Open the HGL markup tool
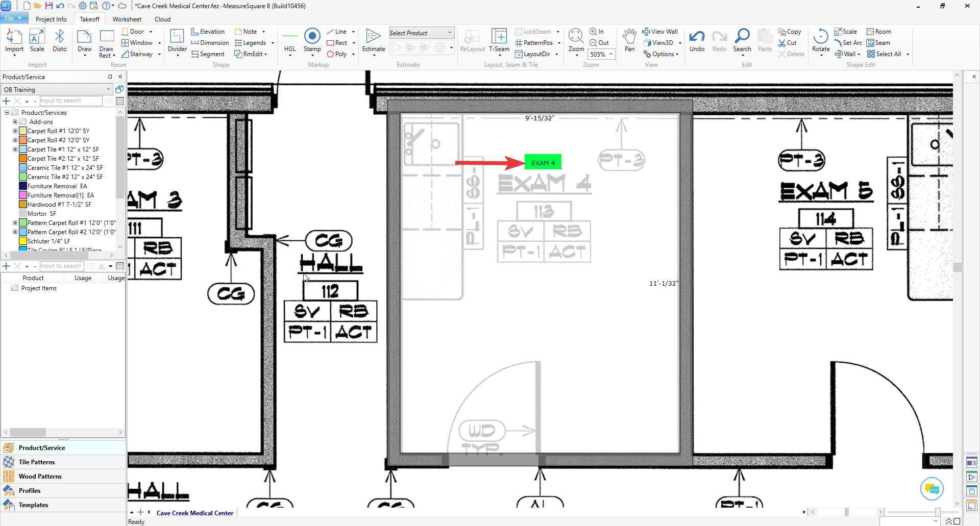This screenshot has width=980, height=526. point(290,42)
